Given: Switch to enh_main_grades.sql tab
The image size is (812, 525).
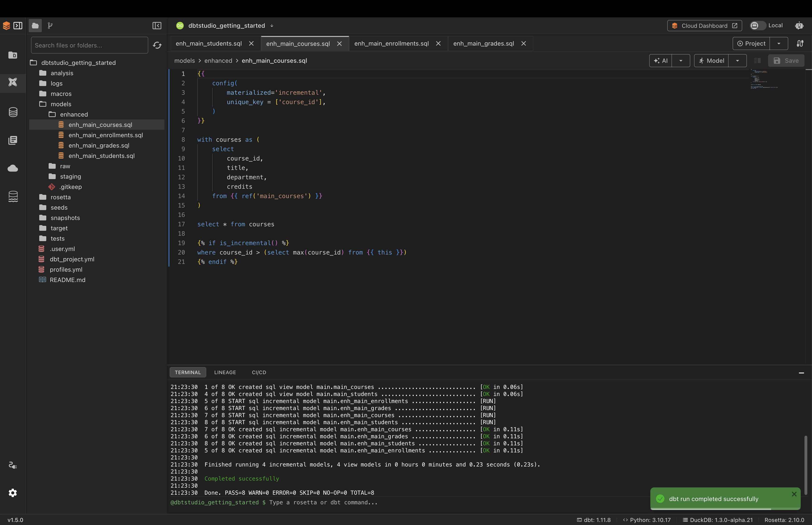Looking at the screenshot, I should [x=483, y=44].
